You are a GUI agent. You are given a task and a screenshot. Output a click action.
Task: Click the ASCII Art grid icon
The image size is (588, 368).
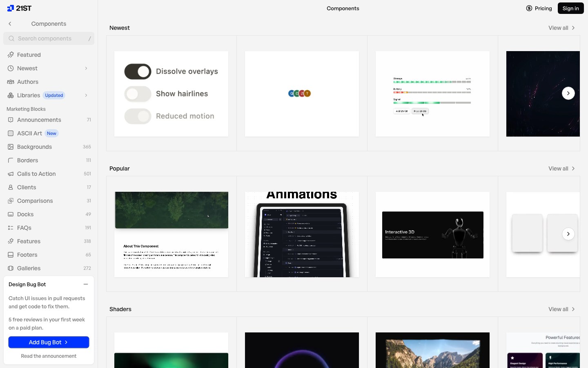[11, 133]
